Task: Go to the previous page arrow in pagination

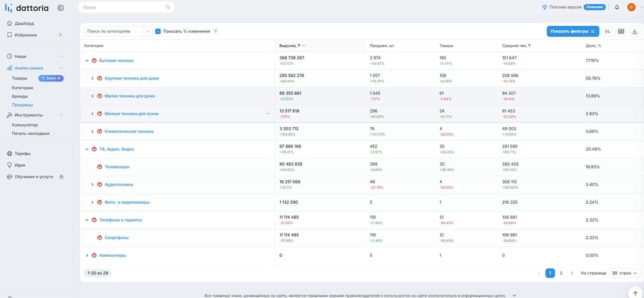Action: pyautogui.click(x=539, y=273)
